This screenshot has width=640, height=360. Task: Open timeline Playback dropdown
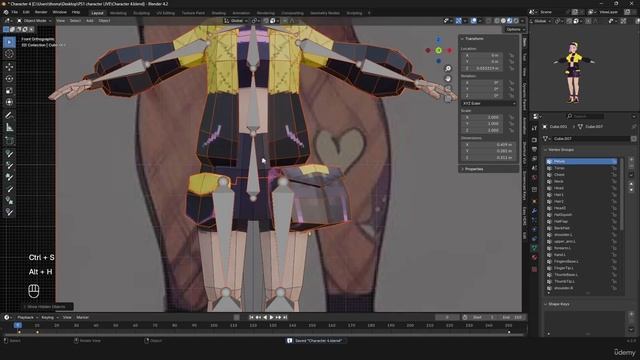point(27,317)
